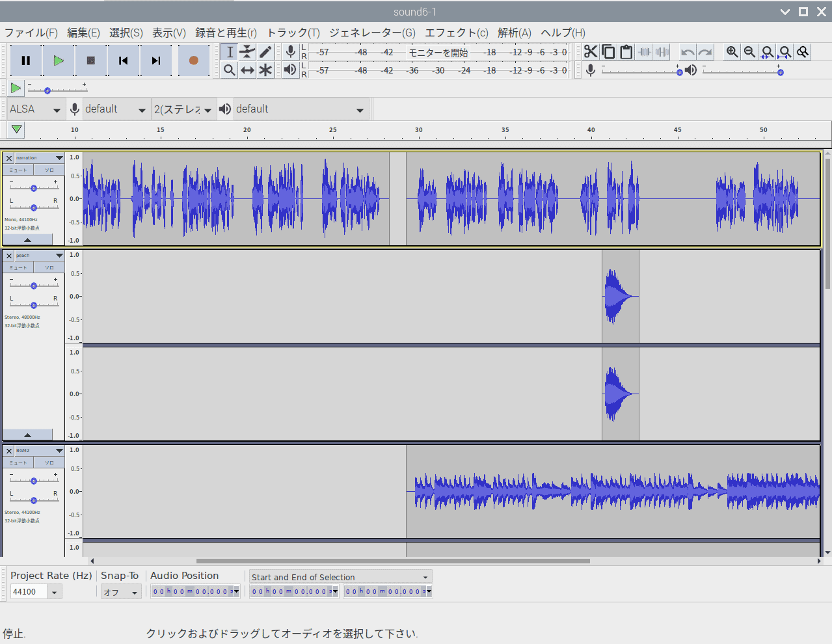
Task: Select the Envelope tool
Action: click(x=247, y=52)
